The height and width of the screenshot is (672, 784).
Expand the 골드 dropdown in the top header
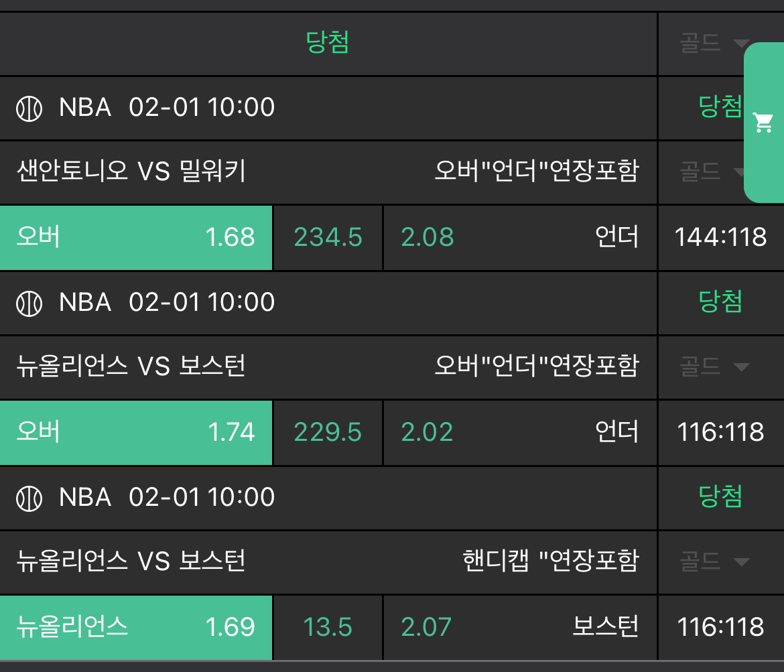click(714, 44)
